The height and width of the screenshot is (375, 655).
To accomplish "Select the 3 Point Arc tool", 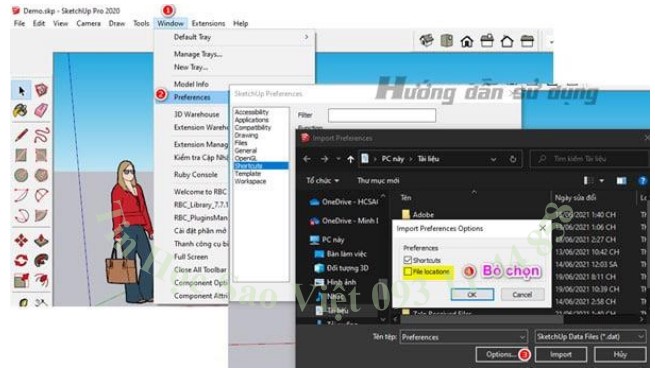I will pos(21,215).
